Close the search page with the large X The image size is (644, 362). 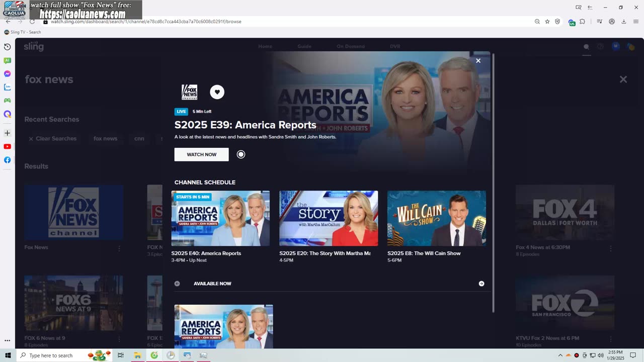[x=623, y=79]
